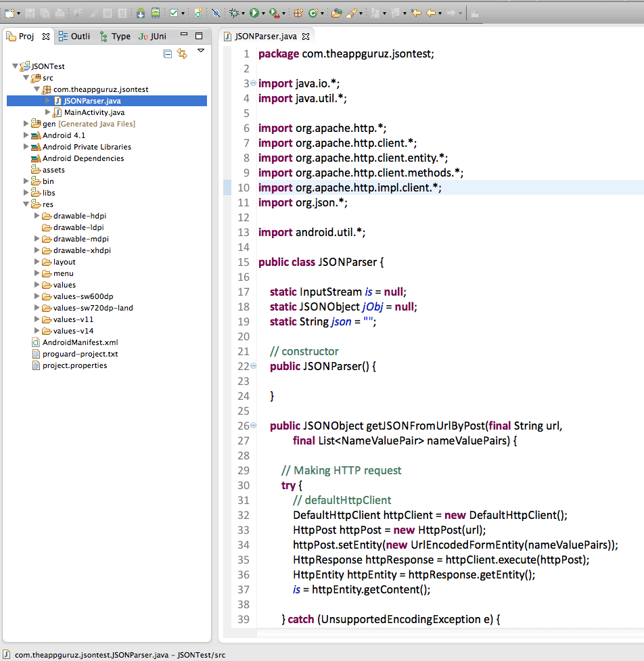Click the Save icon in the toolbar

point(31,12)
